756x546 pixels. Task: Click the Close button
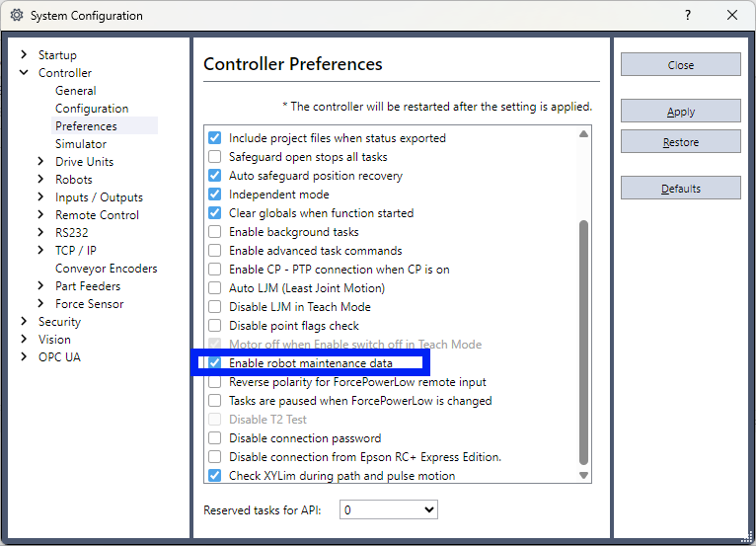[680, 64]
